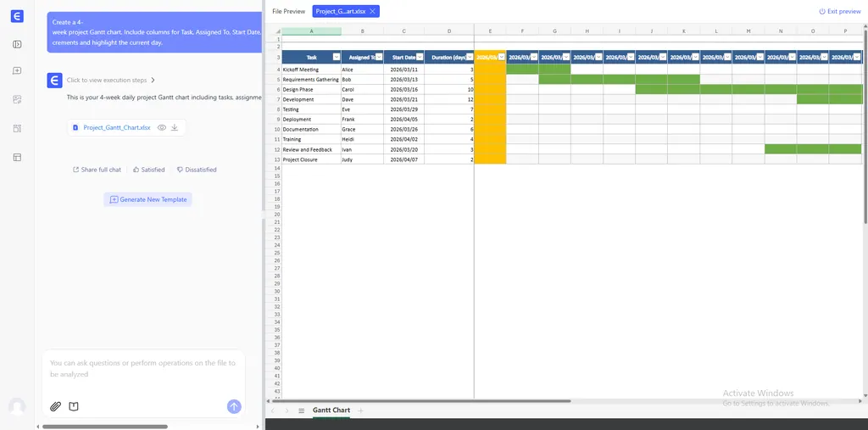Viewport: 868px width, 430px height.
Task: Click Generate New Template button
Action: coord(148,199)
